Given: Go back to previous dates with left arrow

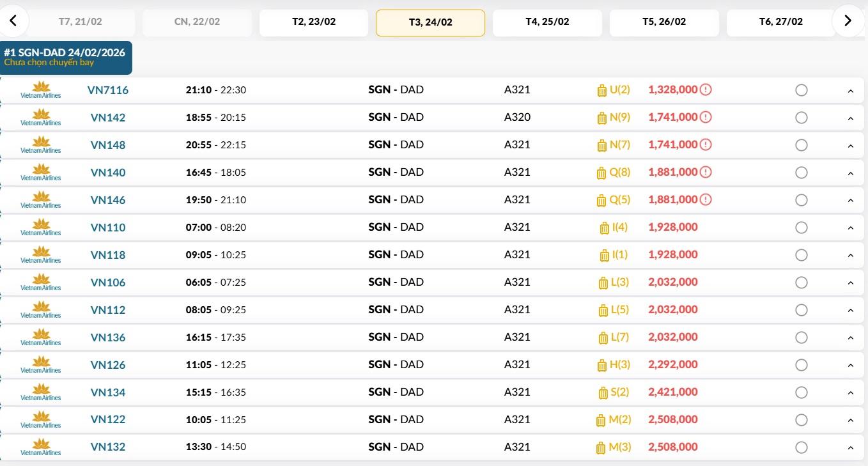Looking at the screenshot, I should pyautogui.click(x=13, y=21).
